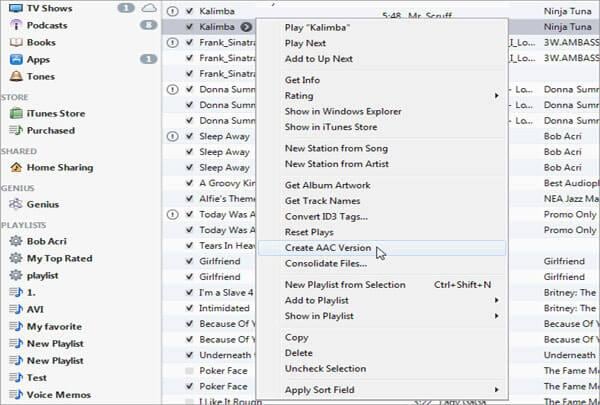Click warning icon beside first Donna Summer row
Image resolution: width=600 pixels, height=405 pixels.
173,89
